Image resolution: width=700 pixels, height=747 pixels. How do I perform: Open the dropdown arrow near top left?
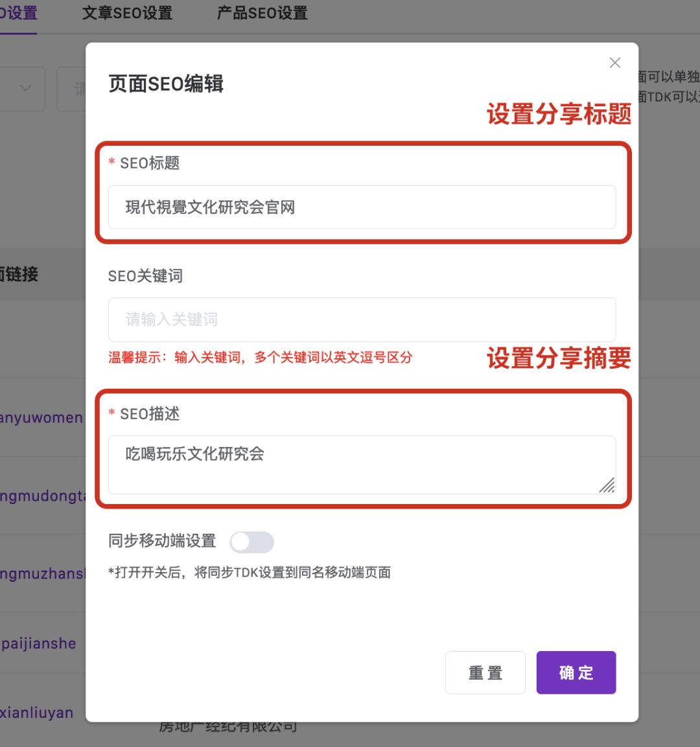click(x=25, y=88)
